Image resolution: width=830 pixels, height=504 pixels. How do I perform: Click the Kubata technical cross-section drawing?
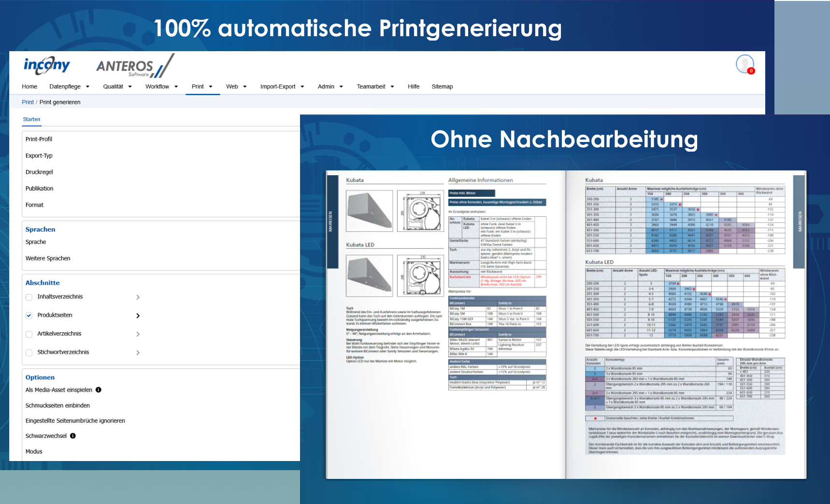point(420,211)
